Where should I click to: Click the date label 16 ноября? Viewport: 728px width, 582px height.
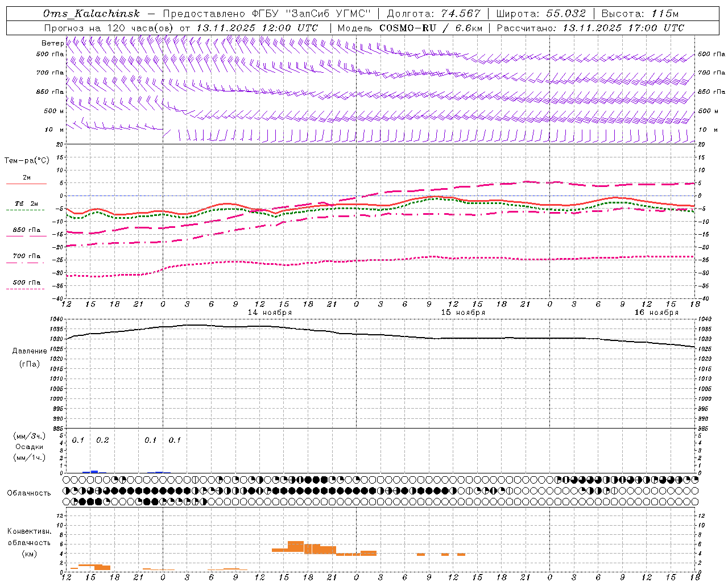(x=656, y=313)
